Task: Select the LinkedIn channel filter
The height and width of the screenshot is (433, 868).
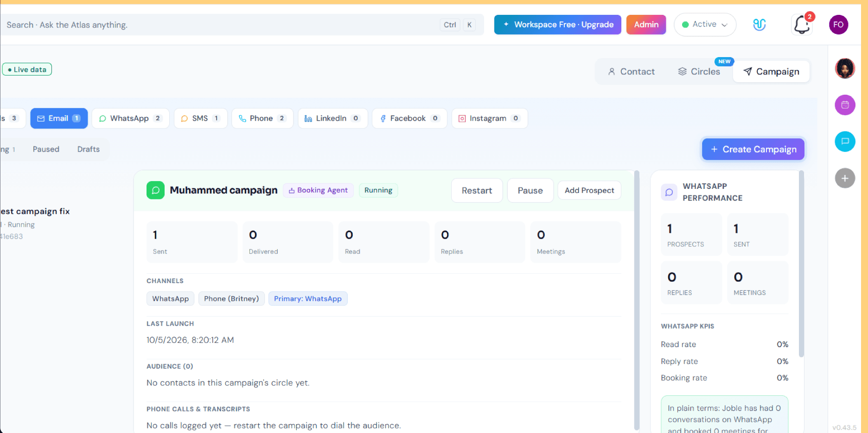Action: click(x=332, y=118)
